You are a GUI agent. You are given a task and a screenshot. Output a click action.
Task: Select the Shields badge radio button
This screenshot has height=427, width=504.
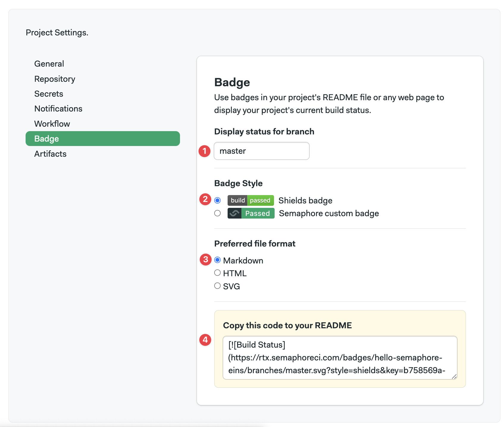[x=217, y=200]
